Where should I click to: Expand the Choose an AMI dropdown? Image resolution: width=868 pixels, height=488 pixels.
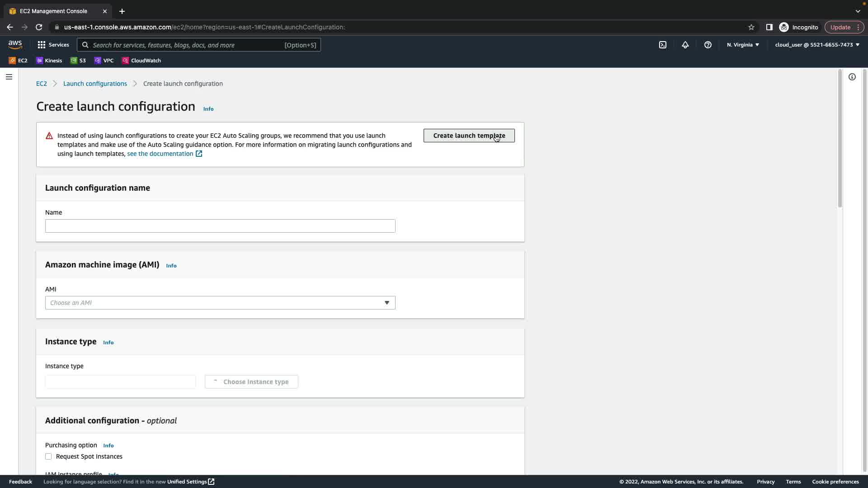pyautogui.click(x=220, y=303)
